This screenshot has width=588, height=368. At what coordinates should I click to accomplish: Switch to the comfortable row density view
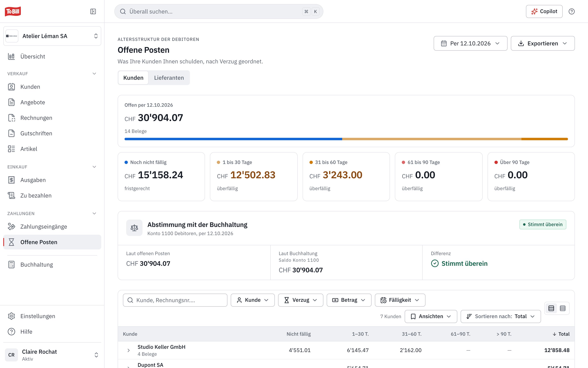coord(551,308)
